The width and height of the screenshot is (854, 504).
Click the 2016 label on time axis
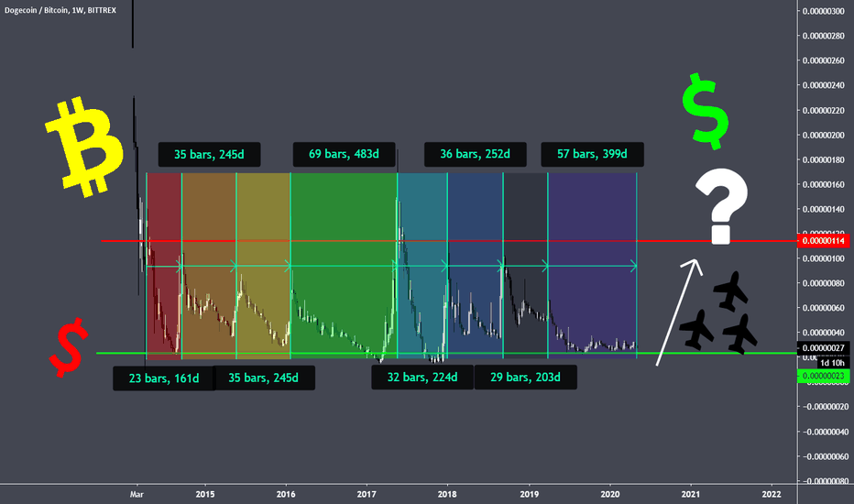click(x=286, y=494)
